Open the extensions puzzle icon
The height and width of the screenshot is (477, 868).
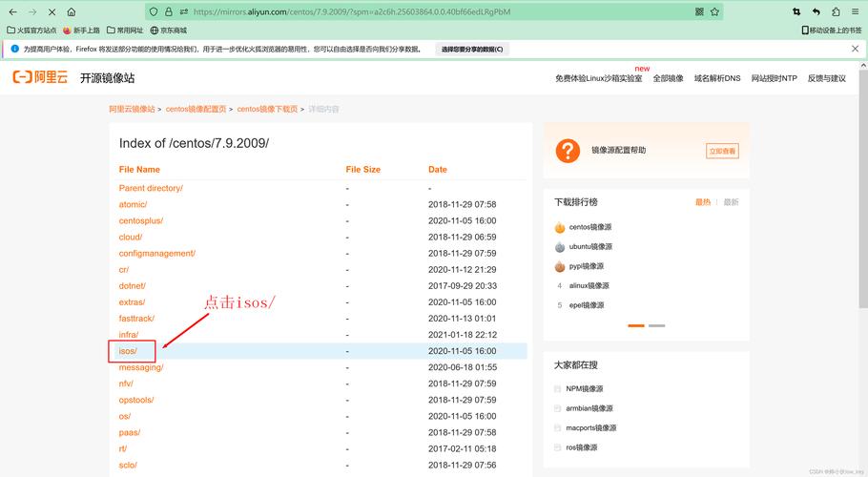[836, 11]
